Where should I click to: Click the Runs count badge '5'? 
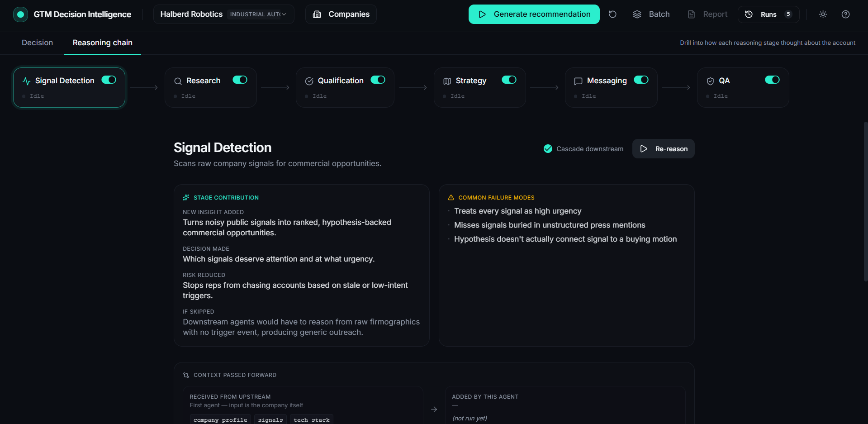coord(788,14)
